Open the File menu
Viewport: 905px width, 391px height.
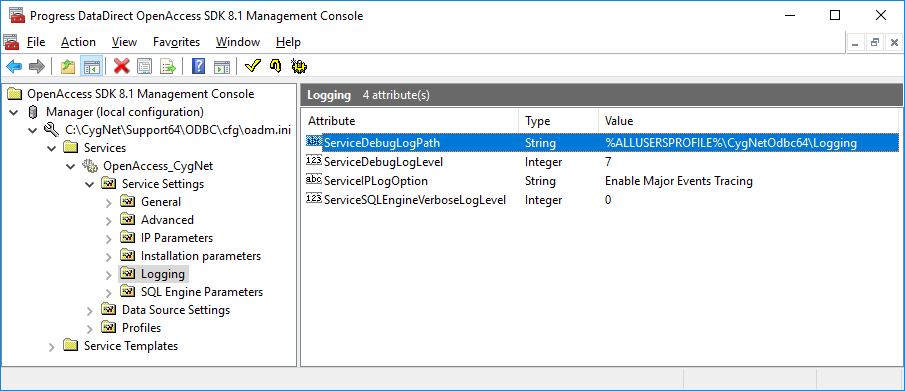36,42
